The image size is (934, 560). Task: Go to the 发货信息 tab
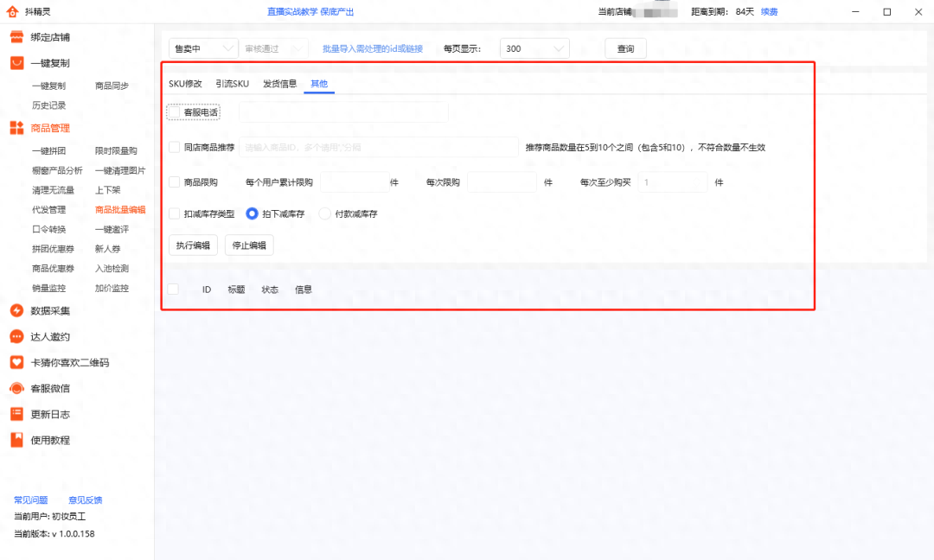point(280,83)
